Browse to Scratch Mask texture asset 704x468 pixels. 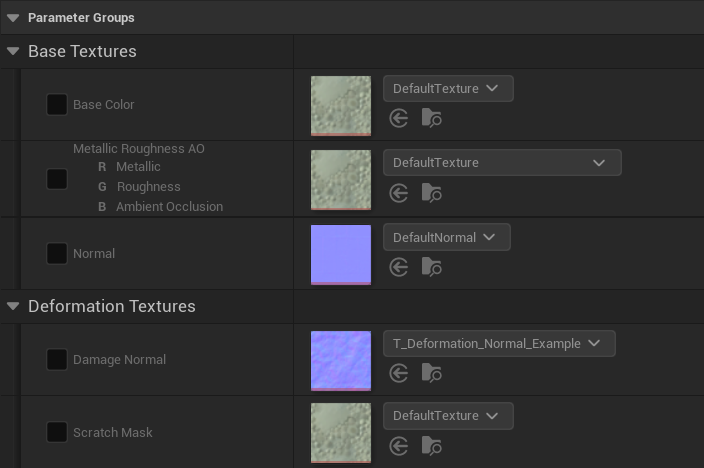[431, 446]
